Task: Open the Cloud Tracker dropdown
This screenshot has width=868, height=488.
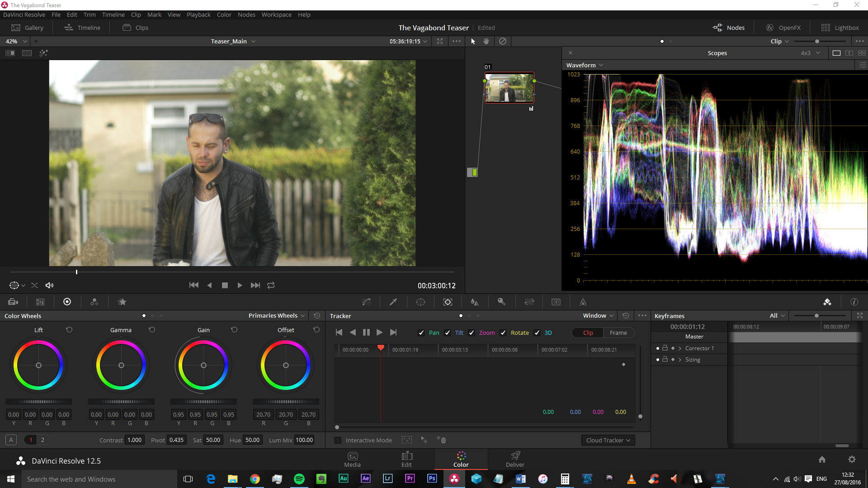Action: [x=608, y=440]
